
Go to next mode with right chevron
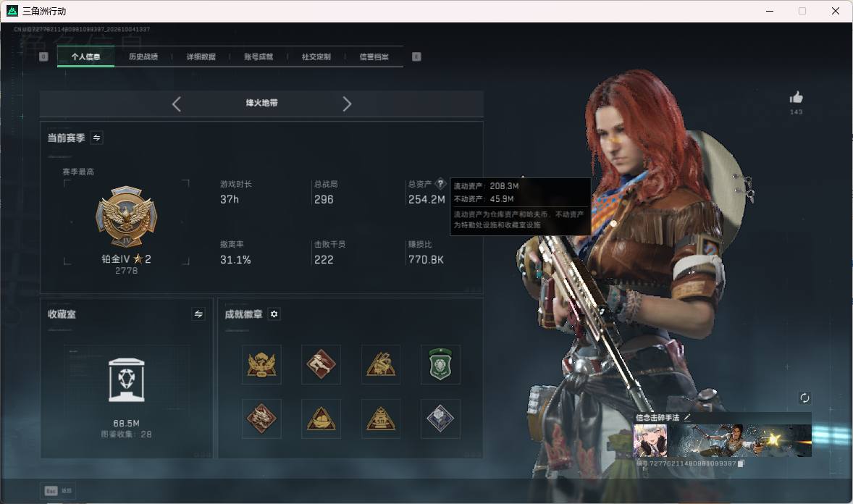pos(347,104)
